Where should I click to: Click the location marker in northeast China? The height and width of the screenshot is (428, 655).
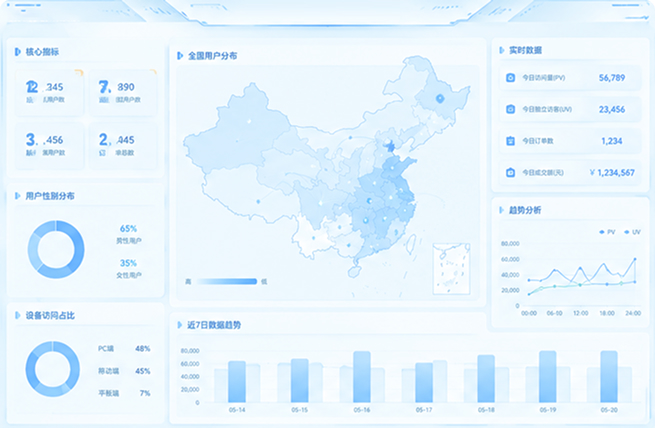click(439, 99)
